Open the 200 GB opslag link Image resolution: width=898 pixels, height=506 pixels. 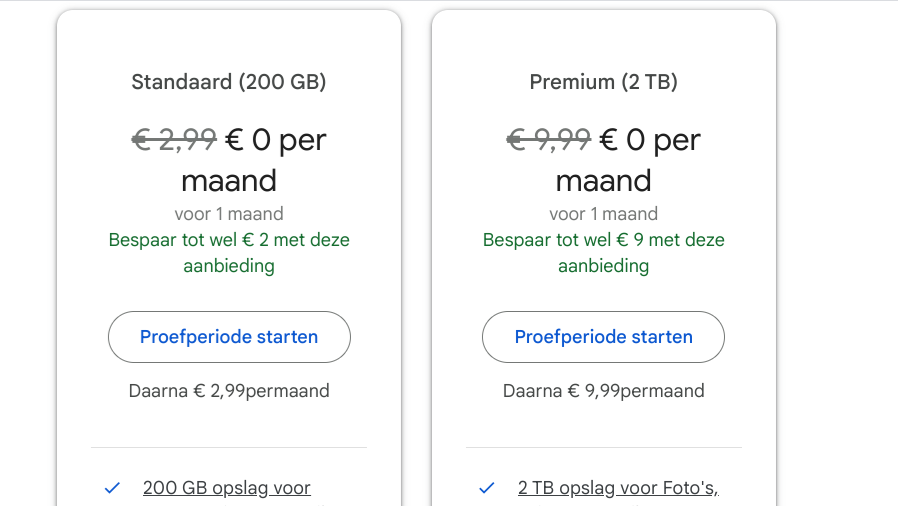pos(227,488)
